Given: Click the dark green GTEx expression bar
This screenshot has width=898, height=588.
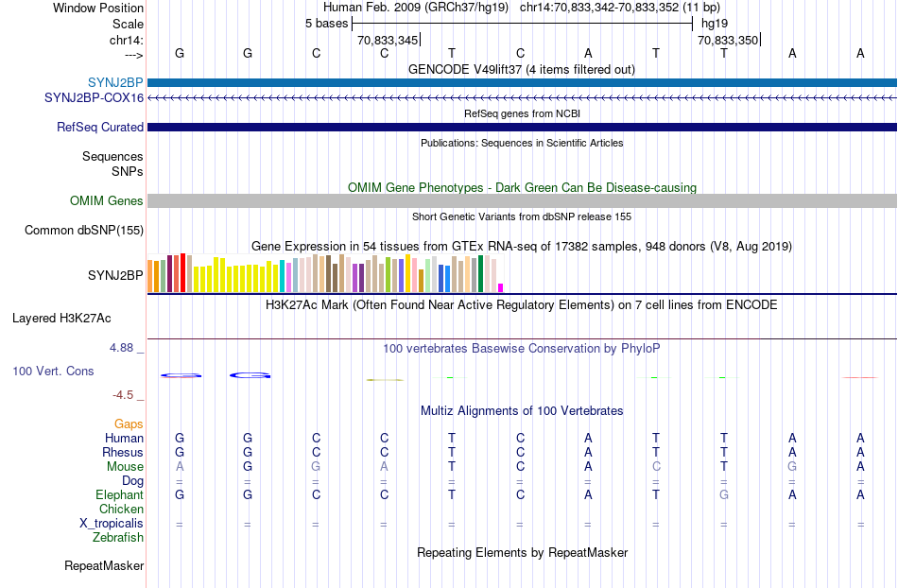Looking at the screenshot, I should tap(480, 274).
